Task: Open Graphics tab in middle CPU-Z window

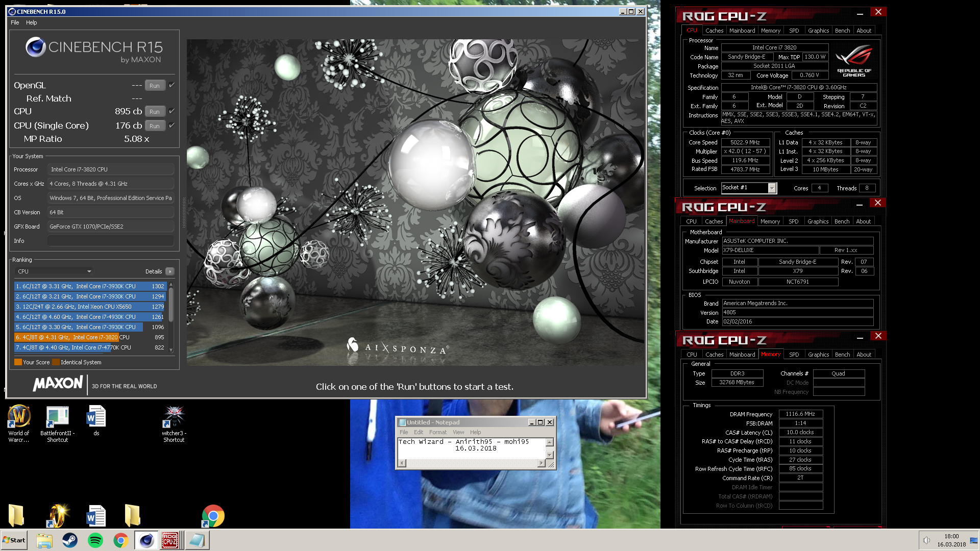Action: pos(818,221)
